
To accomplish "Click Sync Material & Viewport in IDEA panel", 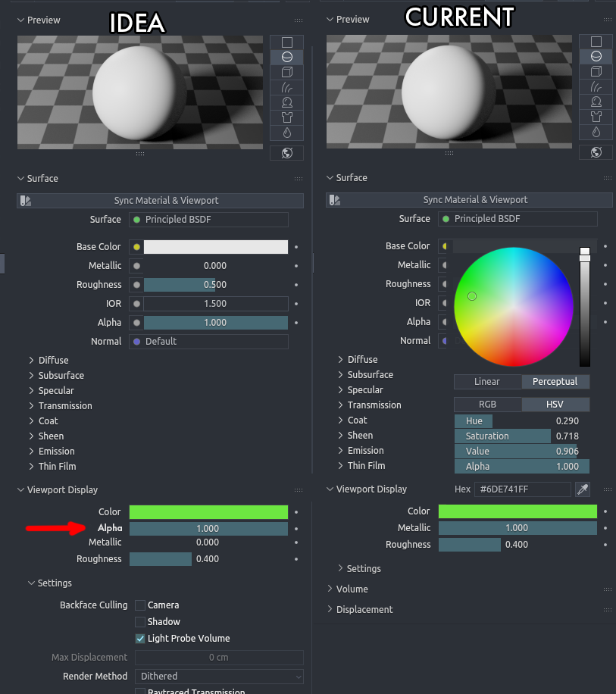I will point(160,201).
